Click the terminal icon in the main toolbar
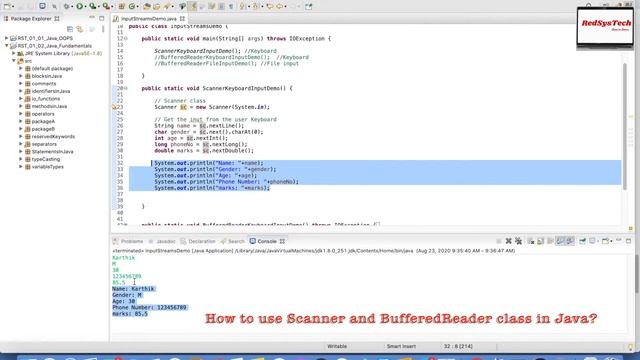The height and width of the screenshot is (360, 640). [42, 6]
